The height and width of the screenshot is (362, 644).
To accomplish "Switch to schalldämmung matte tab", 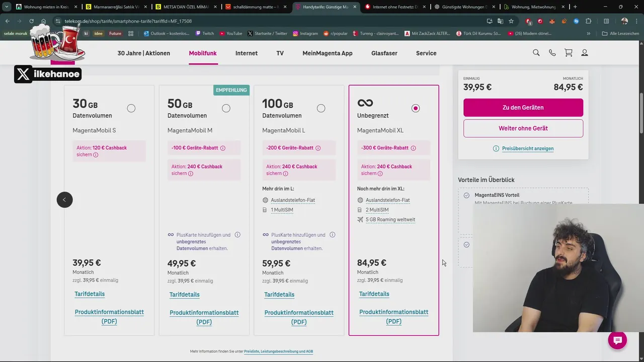I will click(x=256, y=7).
